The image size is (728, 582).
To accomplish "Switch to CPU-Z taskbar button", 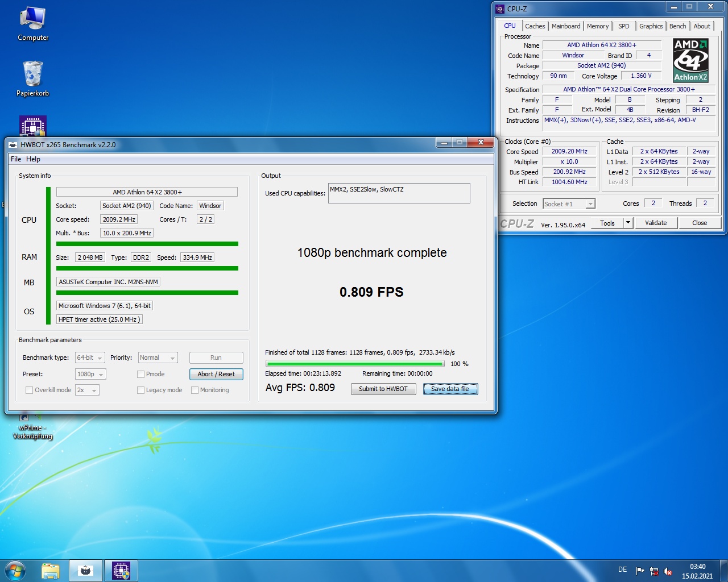I will click(x=121, y=571).
